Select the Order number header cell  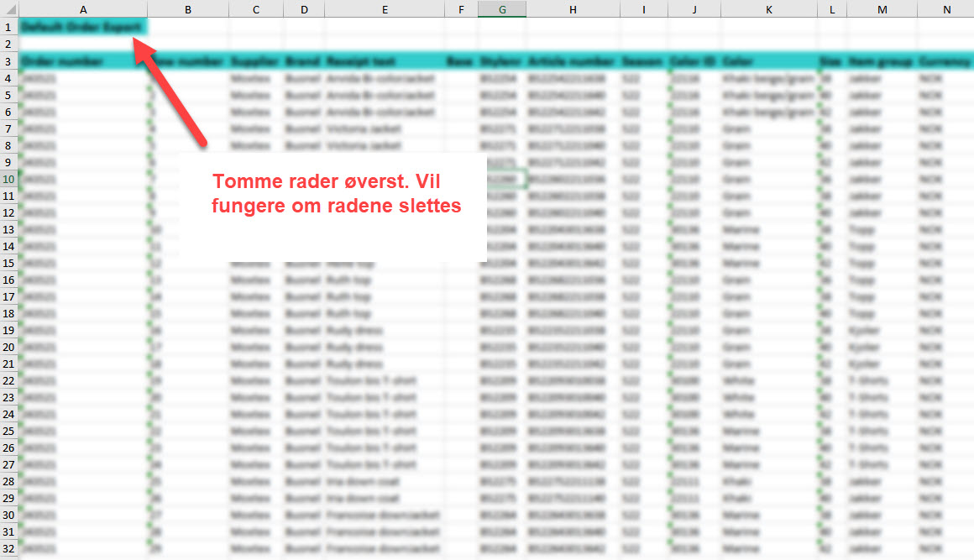tap(82, 61)
